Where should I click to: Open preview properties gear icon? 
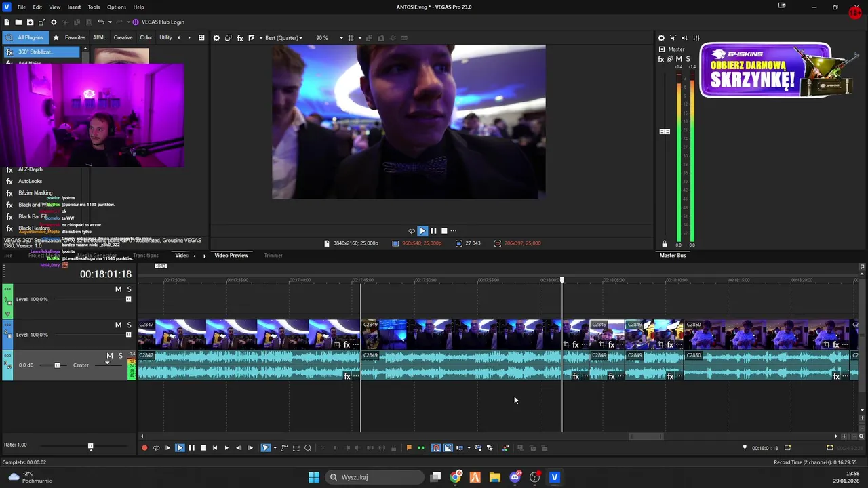tap(216, 38)
